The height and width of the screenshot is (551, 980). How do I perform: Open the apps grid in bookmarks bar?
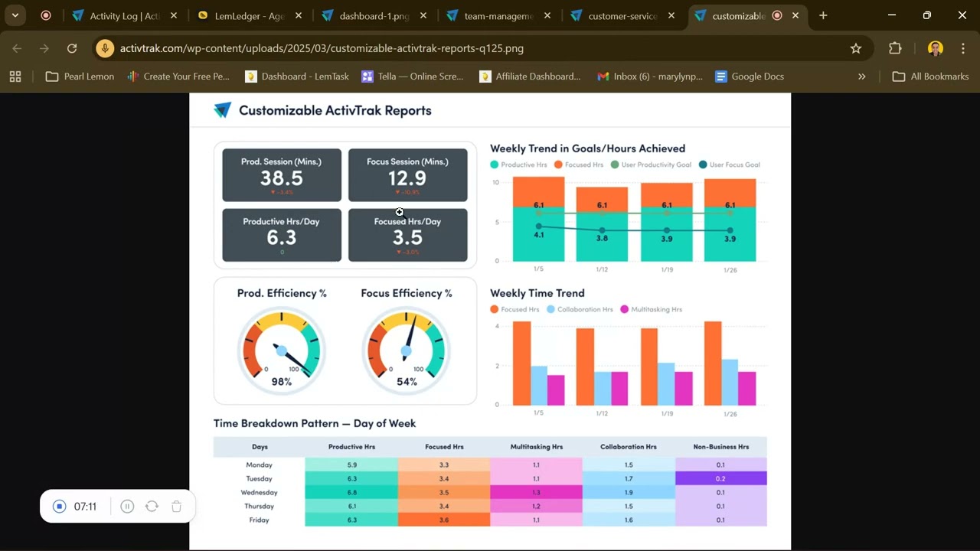tap(15, 77)
